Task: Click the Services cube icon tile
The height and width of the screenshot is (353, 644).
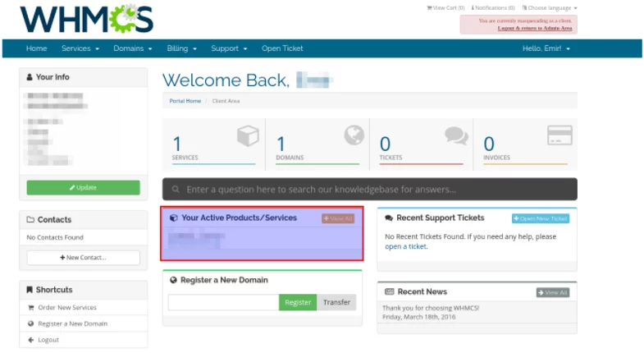Action: pos(248,136)
